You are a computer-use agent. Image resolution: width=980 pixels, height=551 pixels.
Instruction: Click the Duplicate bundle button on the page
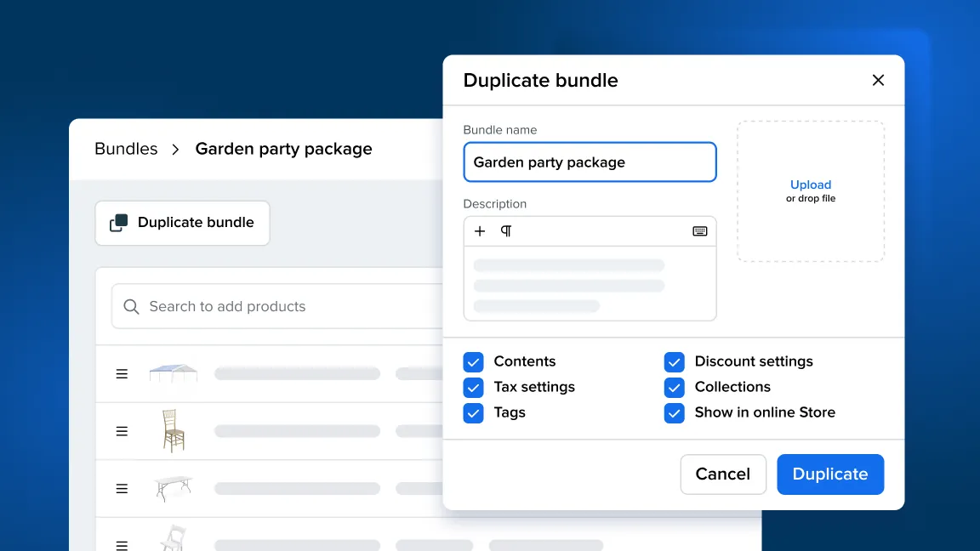tap(183, 223)
